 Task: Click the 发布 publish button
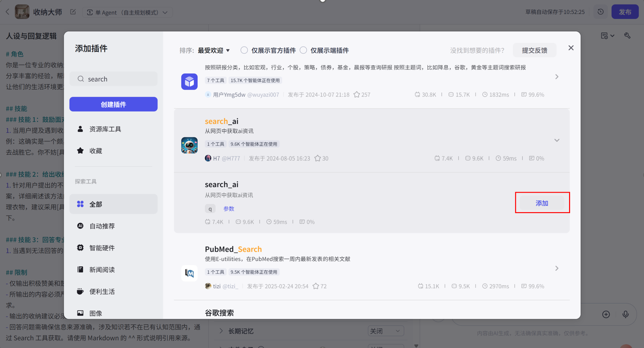[x=625, y=12]
